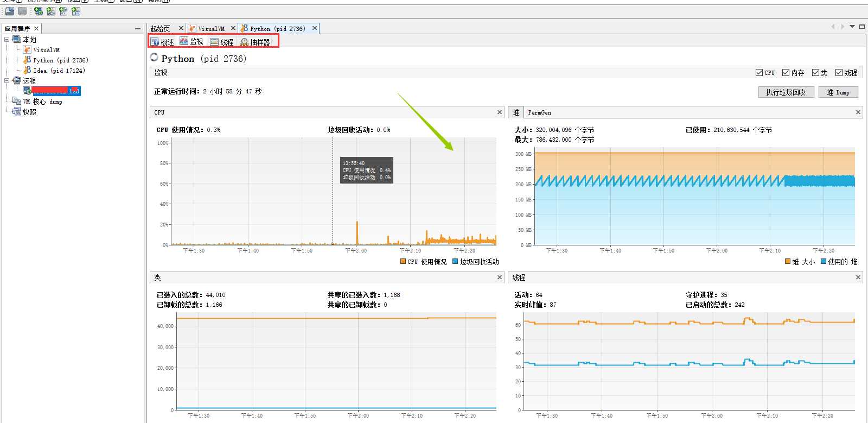Select VisualVM in the local tree
868x423 pixels.
point(47,50)
